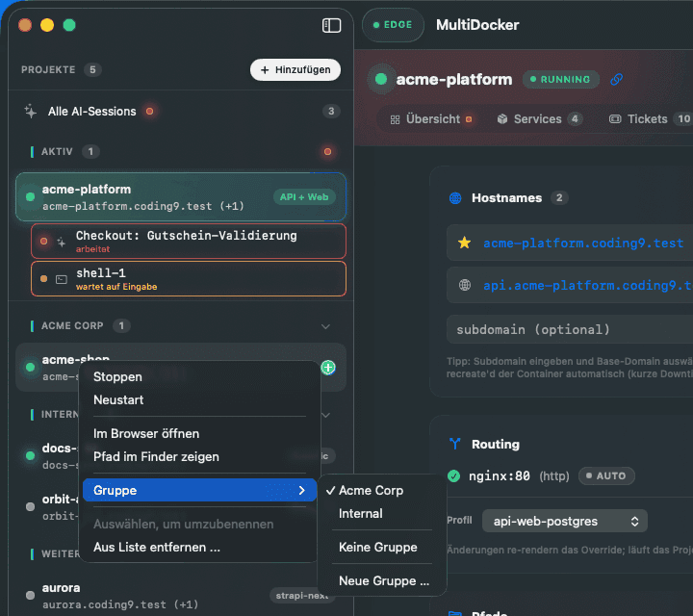Open the Übersicht tab
693x616 pixels.
point(431,119)
